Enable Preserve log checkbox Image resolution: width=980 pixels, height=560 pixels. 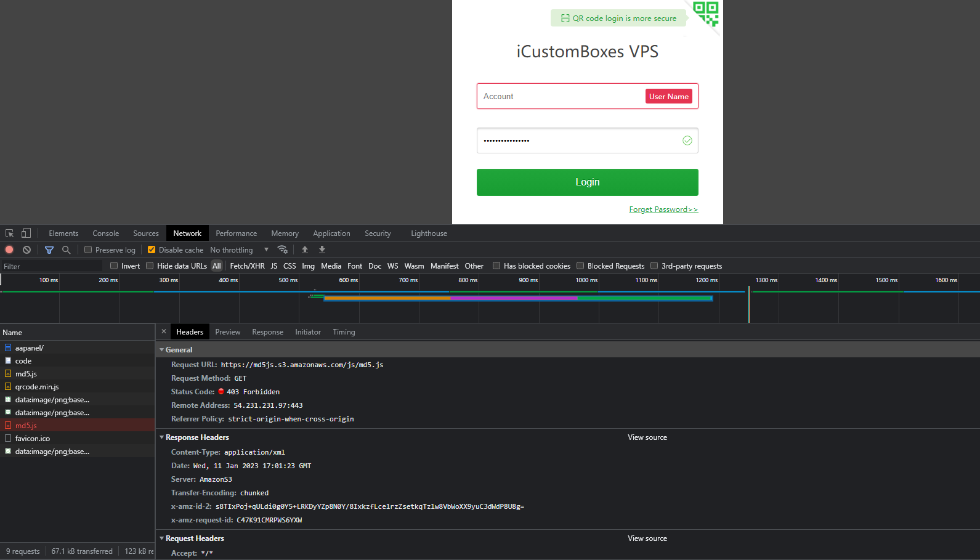tap(88, 250)
